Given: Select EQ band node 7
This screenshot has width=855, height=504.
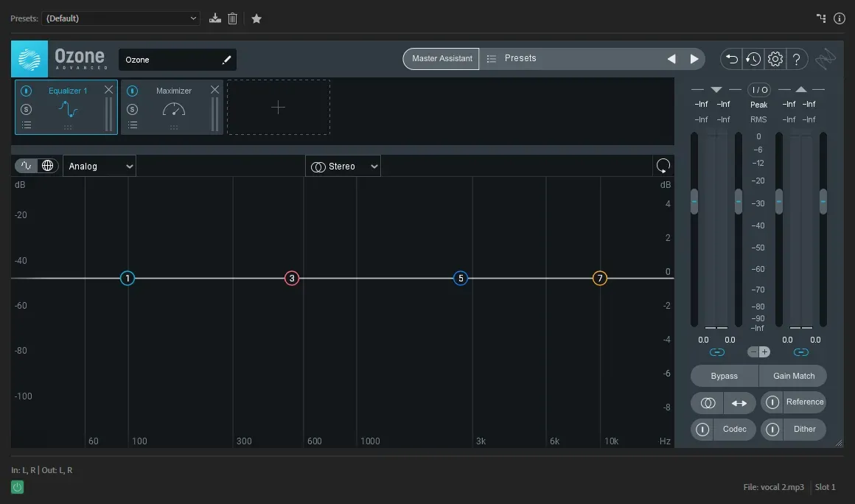Looking at the screenshot, I should point(600,279).
